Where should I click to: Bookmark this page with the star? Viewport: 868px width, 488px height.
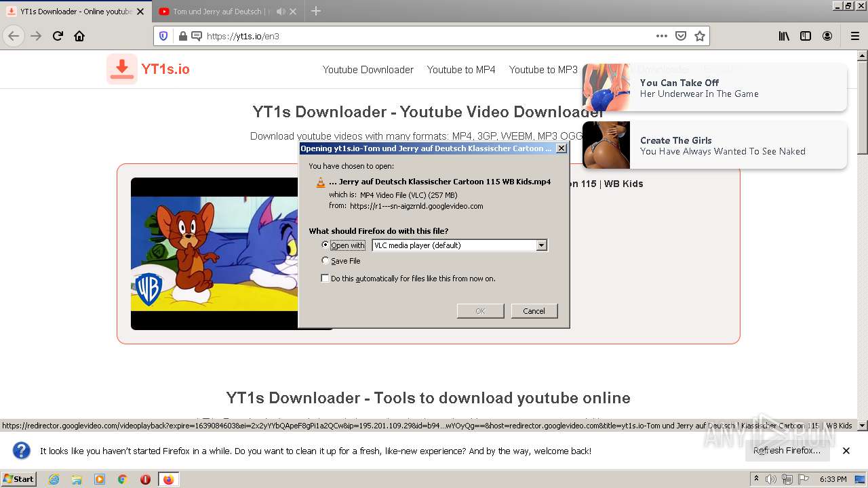pos(700,36)
